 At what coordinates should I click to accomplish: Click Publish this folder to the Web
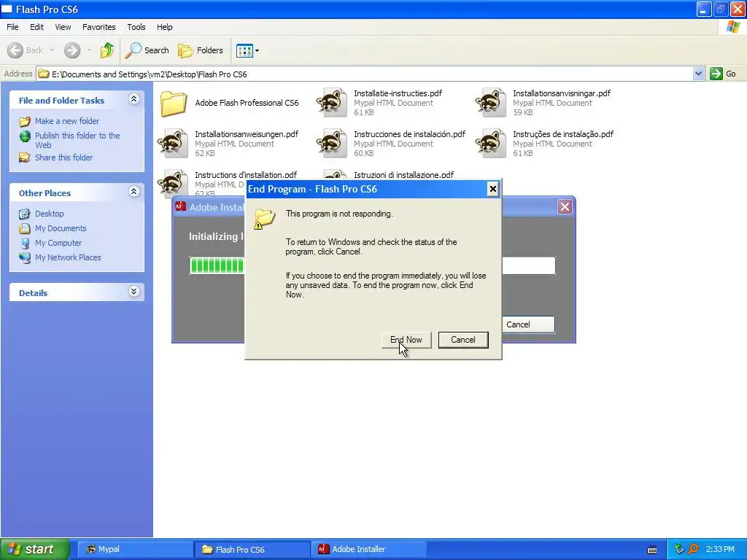pos(77,140)
